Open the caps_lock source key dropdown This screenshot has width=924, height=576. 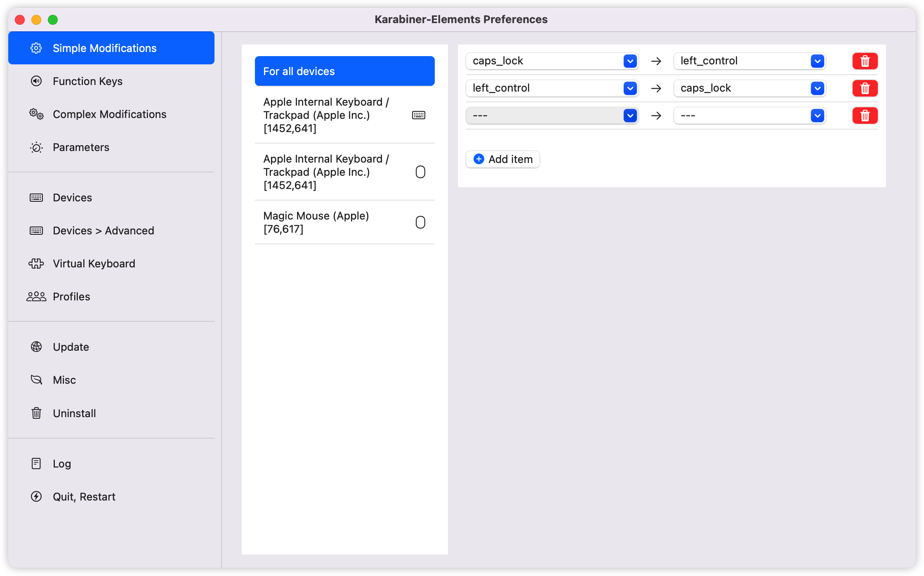tap(552, 61)
